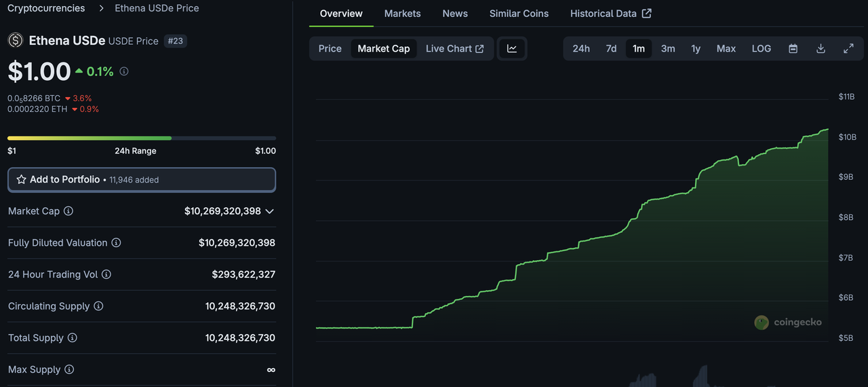Click the info icon beside Market Cap
868x387 pixels.
(68, 211)
